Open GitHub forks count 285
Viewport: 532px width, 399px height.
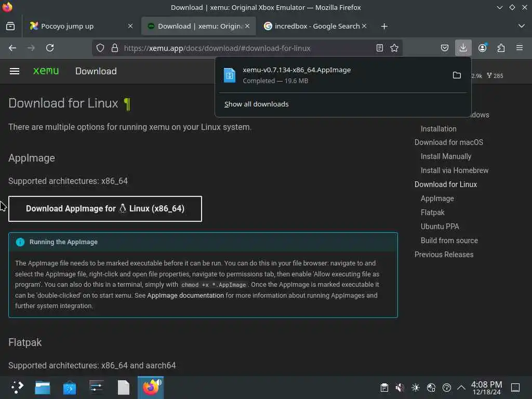(495, 76)
